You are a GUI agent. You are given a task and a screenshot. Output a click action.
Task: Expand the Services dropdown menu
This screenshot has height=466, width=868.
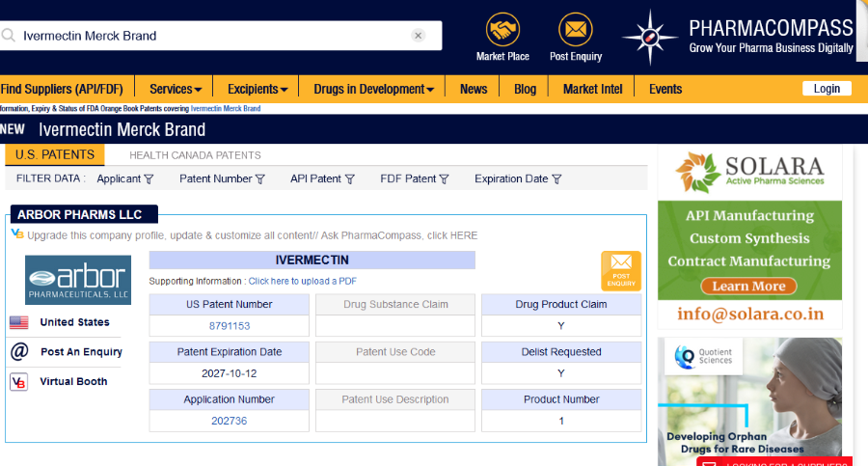[x=176, y=89]
